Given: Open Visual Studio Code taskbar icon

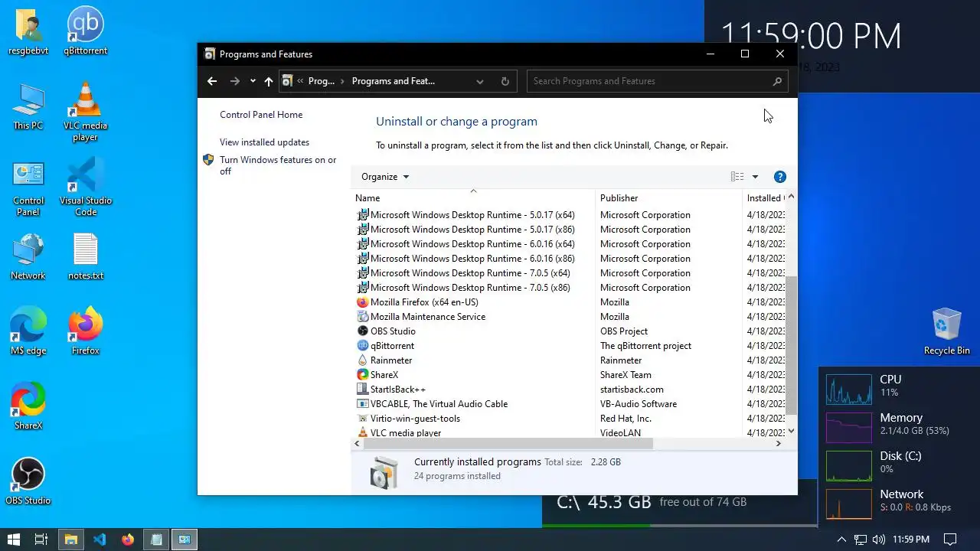Looking at the screenshot, I should 99,540.
